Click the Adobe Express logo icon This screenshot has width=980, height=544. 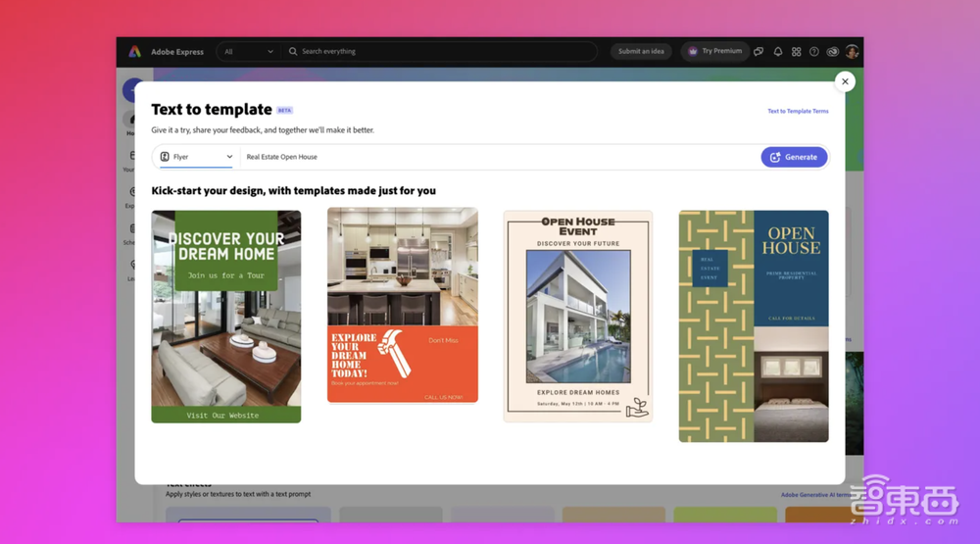click(135, 52)
